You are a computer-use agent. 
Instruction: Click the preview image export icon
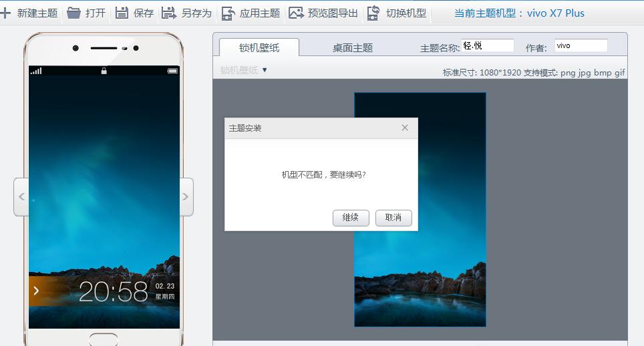(296, 13)
